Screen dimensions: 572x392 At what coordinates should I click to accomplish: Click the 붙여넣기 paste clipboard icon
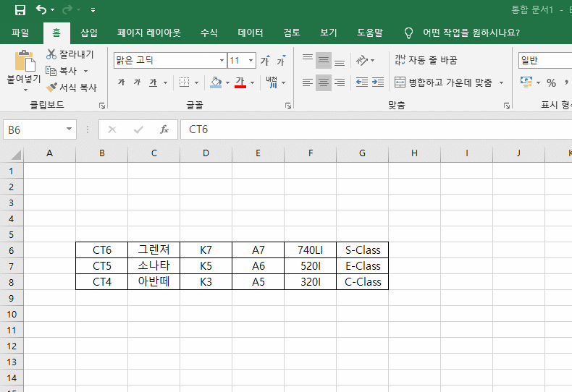point(25,61)
